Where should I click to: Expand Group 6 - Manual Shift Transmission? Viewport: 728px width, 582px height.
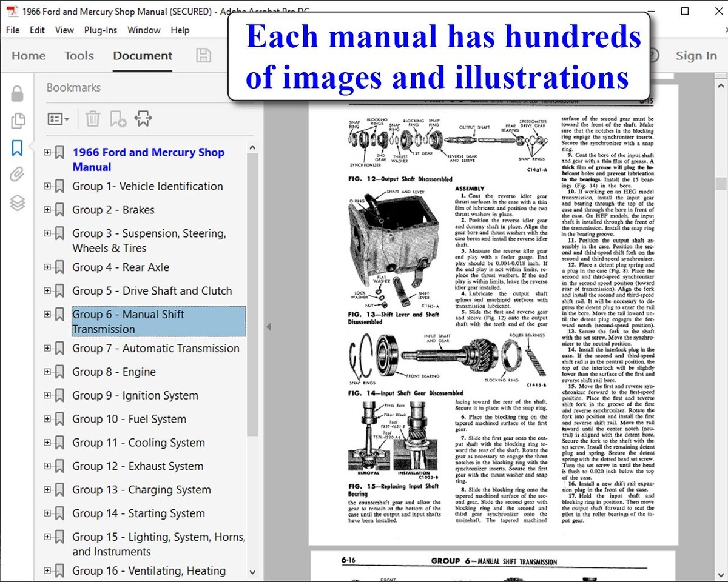click(47, 314)
